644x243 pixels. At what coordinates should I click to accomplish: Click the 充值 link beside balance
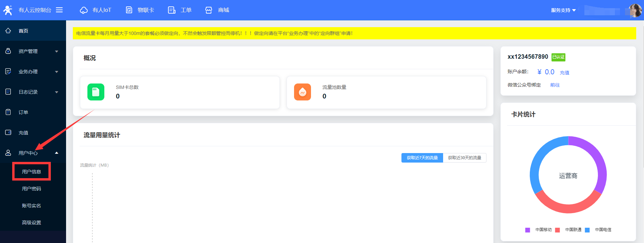point(564,73)
